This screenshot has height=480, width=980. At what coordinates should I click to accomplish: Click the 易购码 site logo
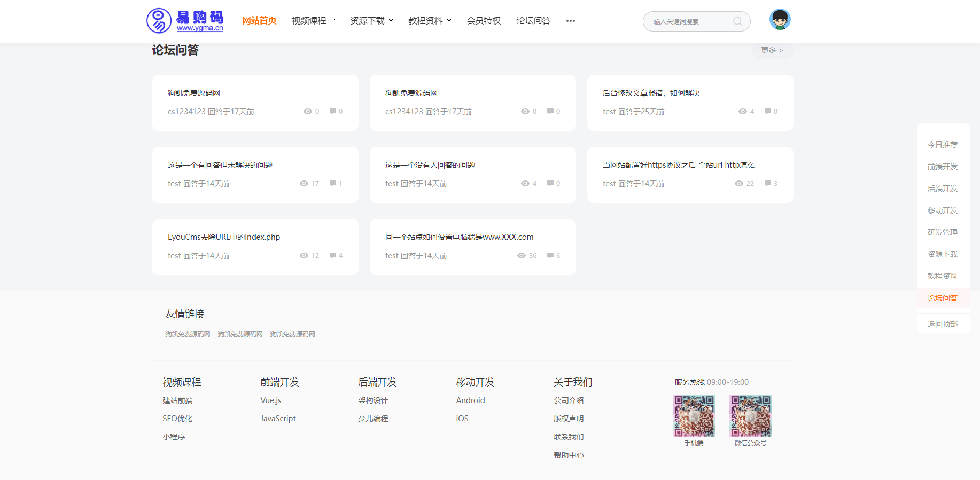coord(185,21)
